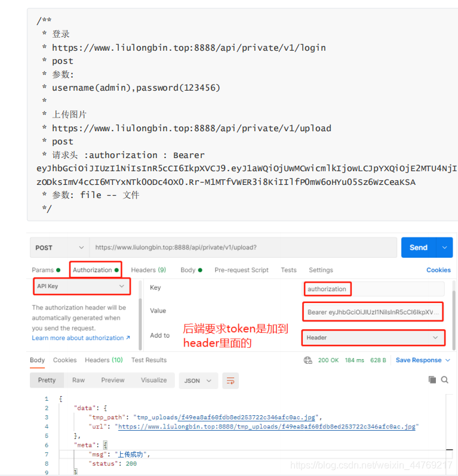The height and width of the screenshot is (476, 458).
Task: Click the copy response icon
Action: (x=432, y=380)
